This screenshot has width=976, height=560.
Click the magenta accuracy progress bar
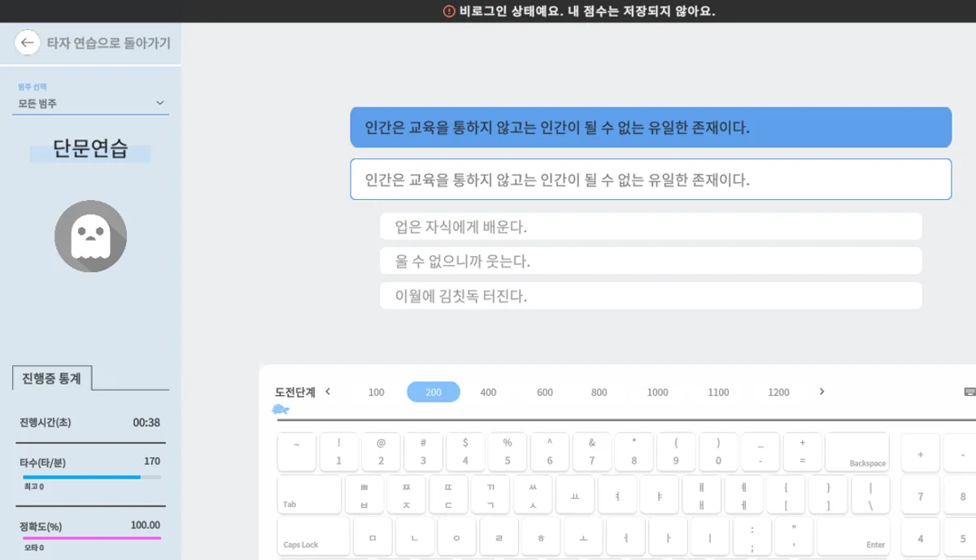click(92, 538)
